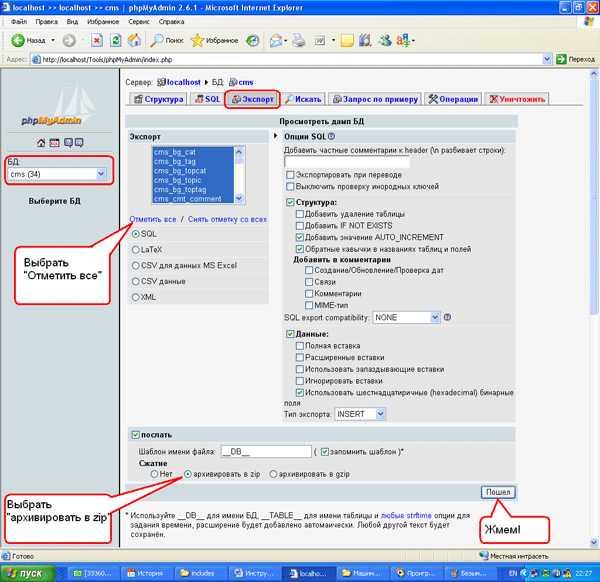This screenshot has width=600, height=582.
Task: Refresh the page using the toolbar icon
Action: 116,40
